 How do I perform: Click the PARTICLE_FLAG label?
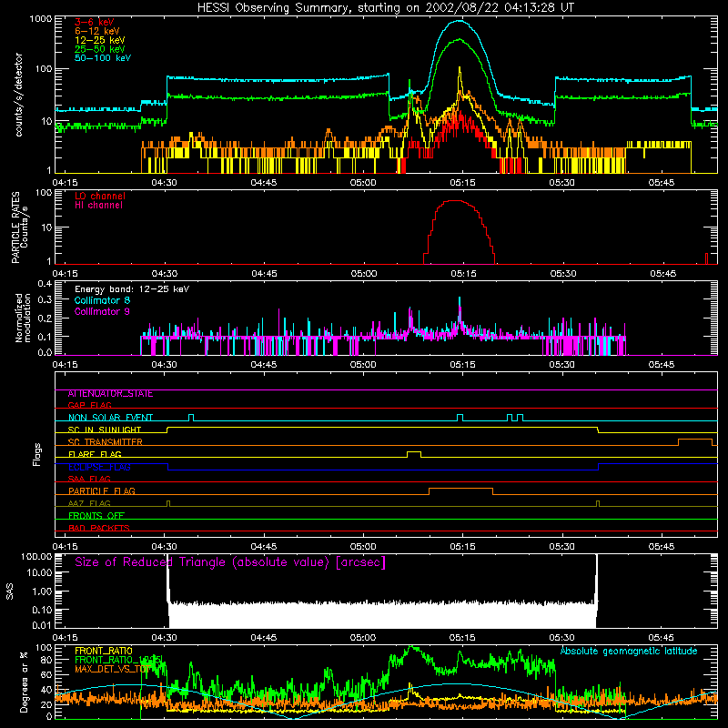pyautogui.click(x=102, y=490)
